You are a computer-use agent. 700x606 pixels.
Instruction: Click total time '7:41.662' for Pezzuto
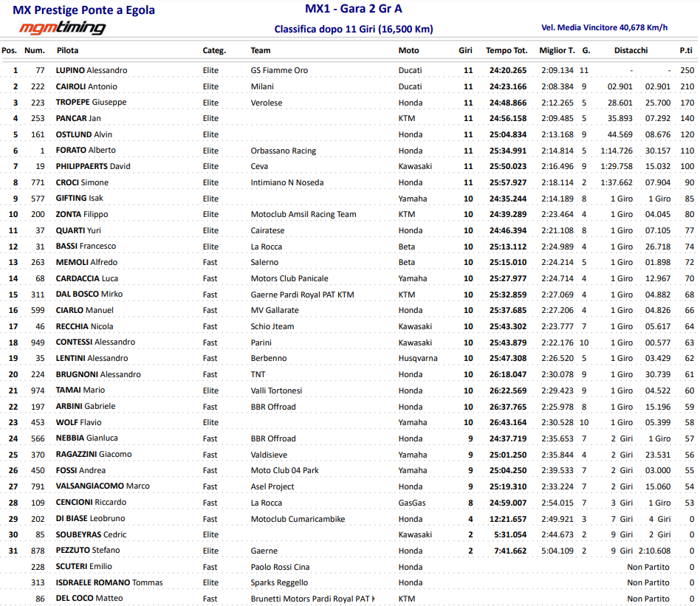pyautogui.click(x=510, y=551)
